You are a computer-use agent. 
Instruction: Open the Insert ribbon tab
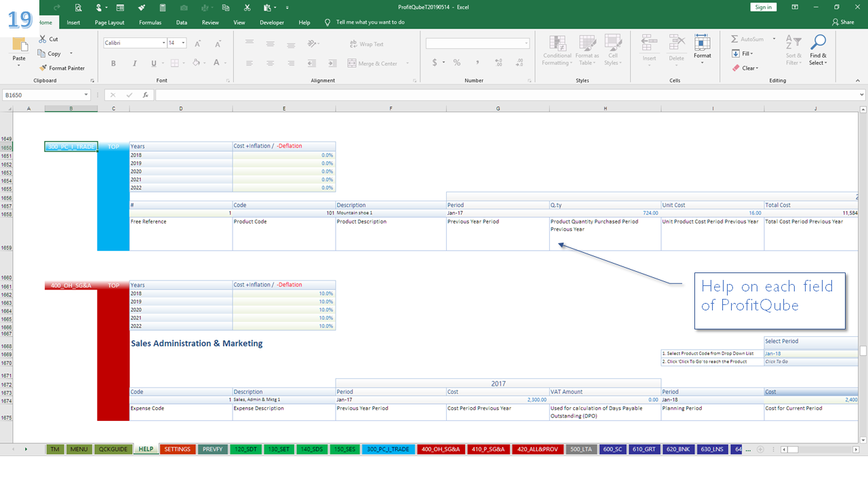tap(73, 22)
